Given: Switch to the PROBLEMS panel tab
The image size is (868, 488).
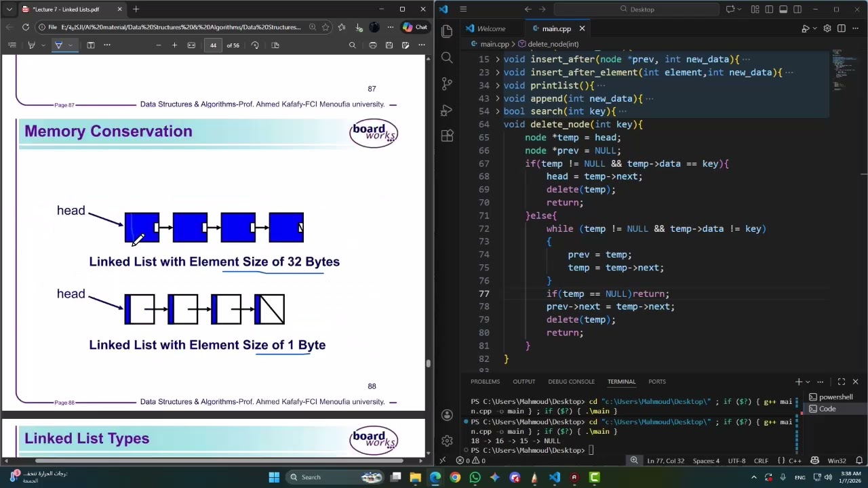Looking at the screenshot, I should click(x=485, y=382).
